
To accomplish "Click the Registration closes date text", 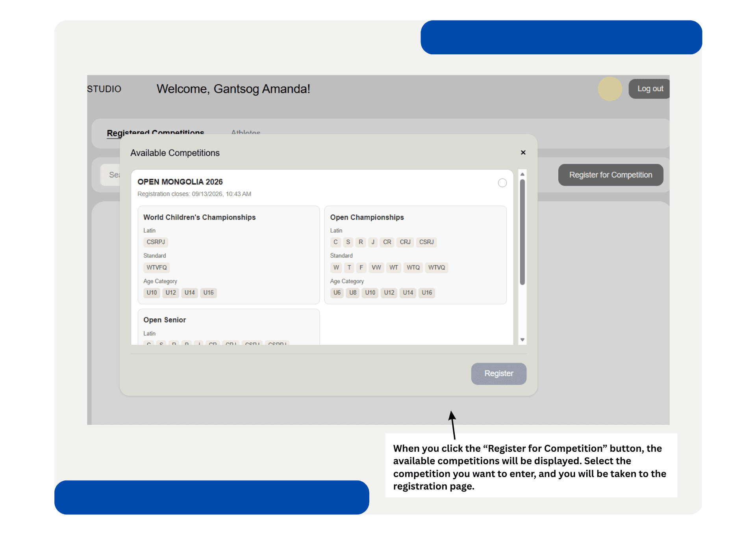I will pos(194,194).
